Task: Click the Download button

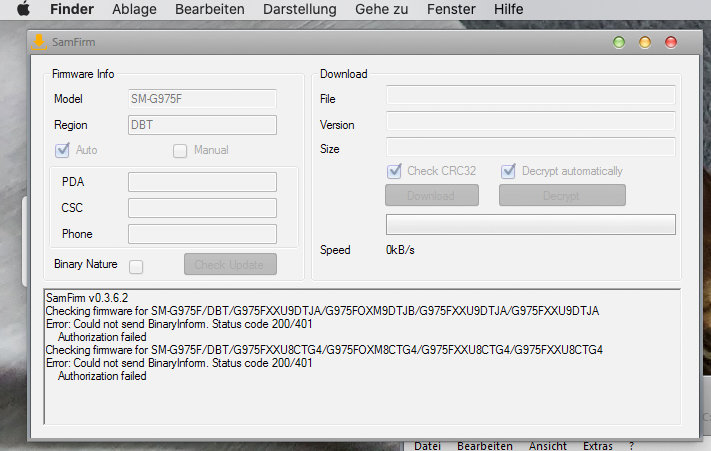Action: point(432,195)
